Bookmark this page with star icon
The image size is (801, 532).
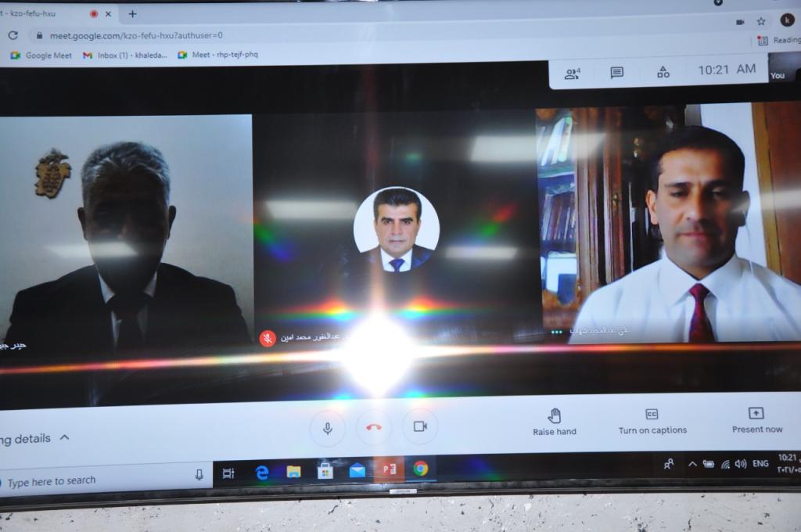pyautogui.click(x=760, y=22)
